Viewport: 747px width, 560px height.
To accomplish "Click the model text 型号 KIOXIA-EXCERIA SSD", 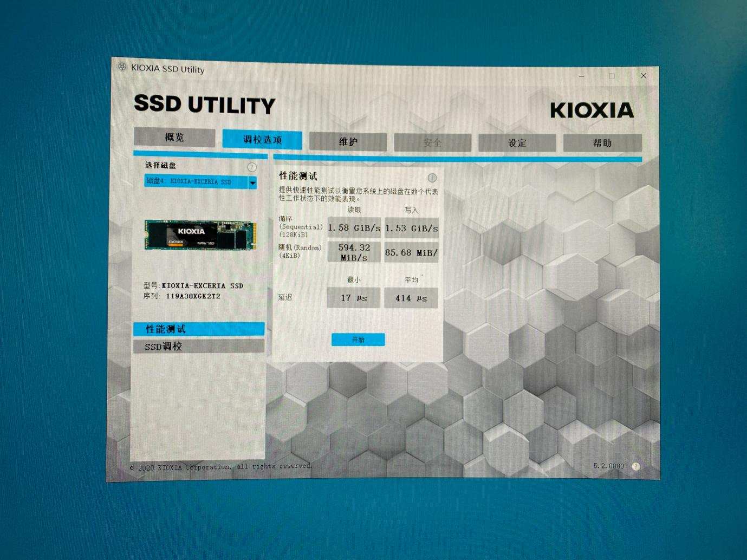I will (x=193, y=285).
